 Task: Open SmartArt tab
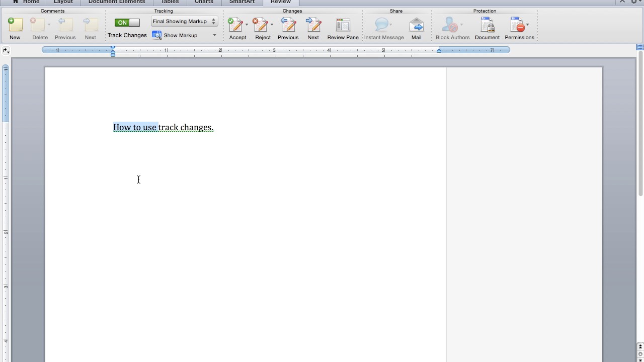coord(242,2)
